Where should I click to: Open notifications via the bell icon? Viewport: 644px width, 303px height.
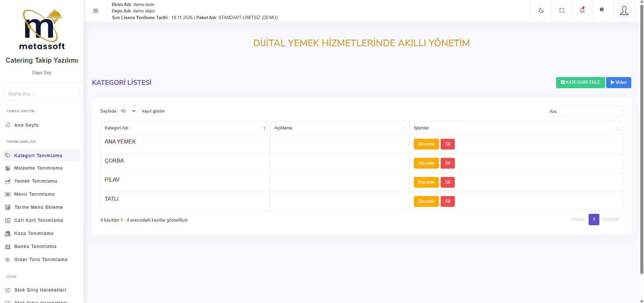(x=582, y=10)
